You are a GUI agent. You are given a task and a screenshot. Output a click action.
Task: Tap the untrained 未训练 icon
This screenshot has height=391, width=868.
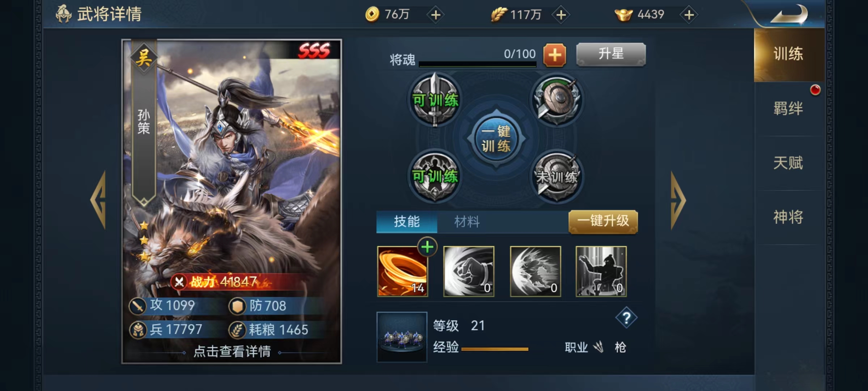coord(557,176)
